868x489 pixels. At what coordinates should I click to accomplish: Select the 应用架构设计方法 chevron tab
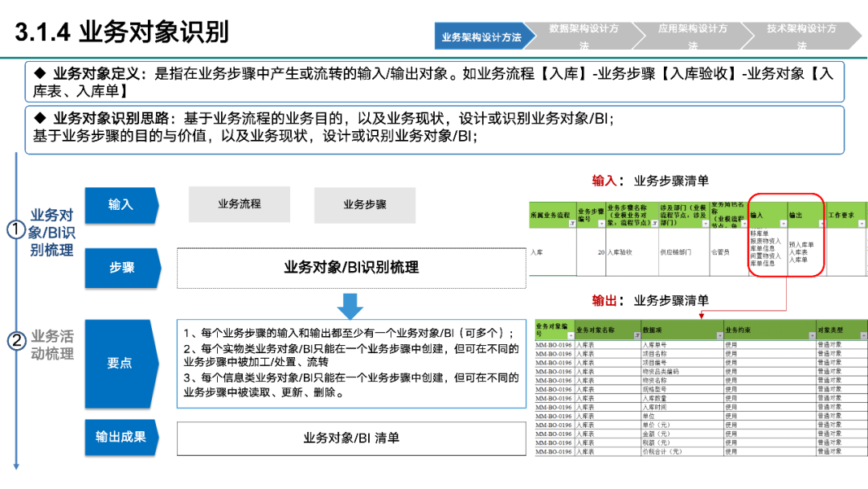[x=693, y=36]
